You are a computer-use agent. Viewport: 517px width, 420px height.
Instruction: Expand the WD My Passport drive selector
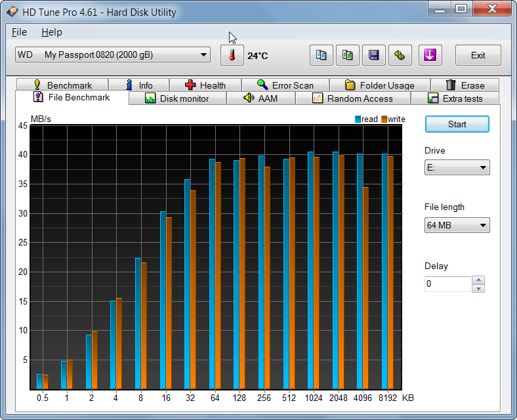[x=113, y=54]
